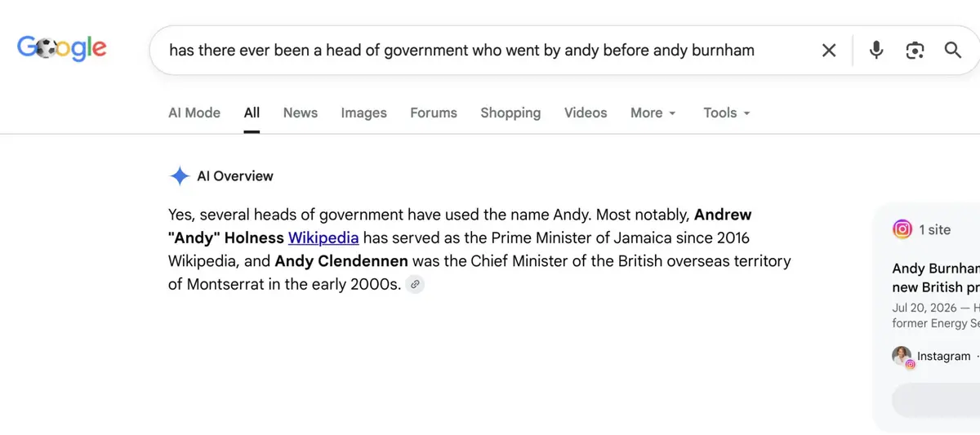980x435 pixels.
Task: Switch to AI Mode tab
Action: coord(194,113)
